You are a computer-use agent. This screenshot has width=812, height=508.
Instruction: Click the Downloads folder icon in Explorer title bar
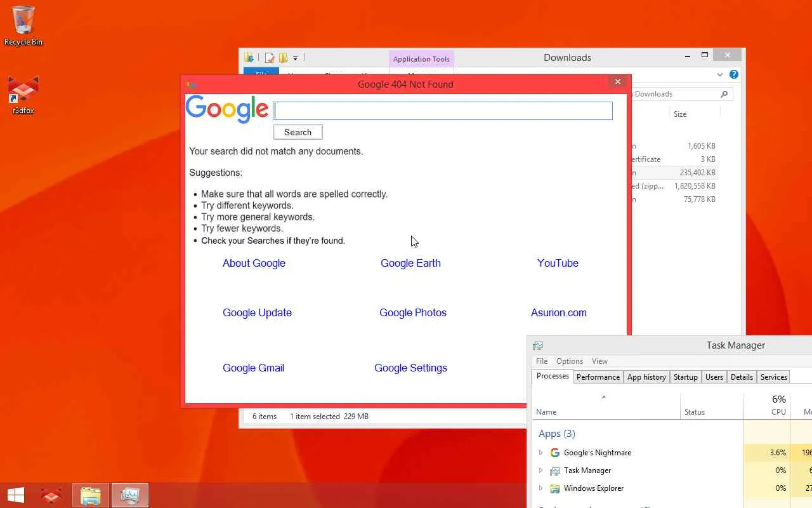(249, 58)
